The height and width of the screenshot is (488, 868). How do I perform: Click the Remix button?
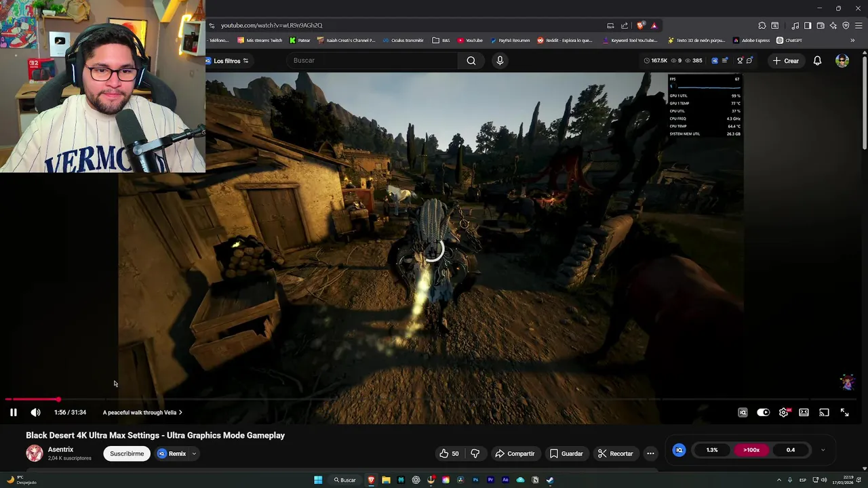172,453
